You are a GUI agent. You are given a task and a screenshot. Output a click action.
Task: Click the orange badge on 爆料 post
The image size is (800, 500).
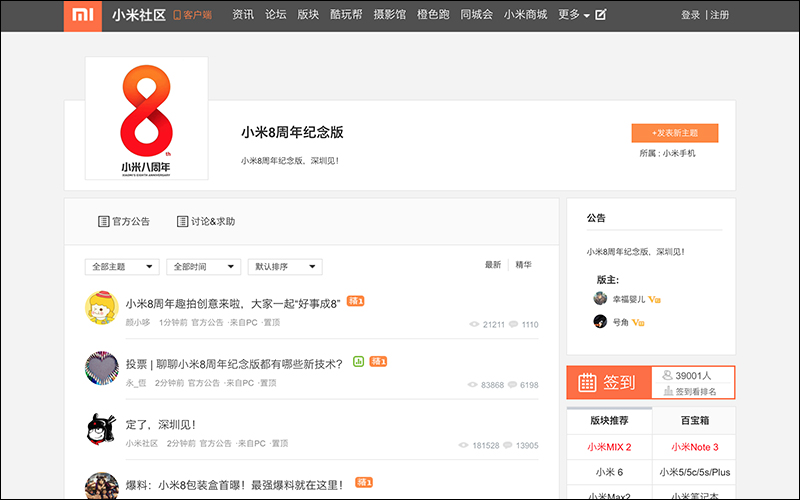(364, 482)
